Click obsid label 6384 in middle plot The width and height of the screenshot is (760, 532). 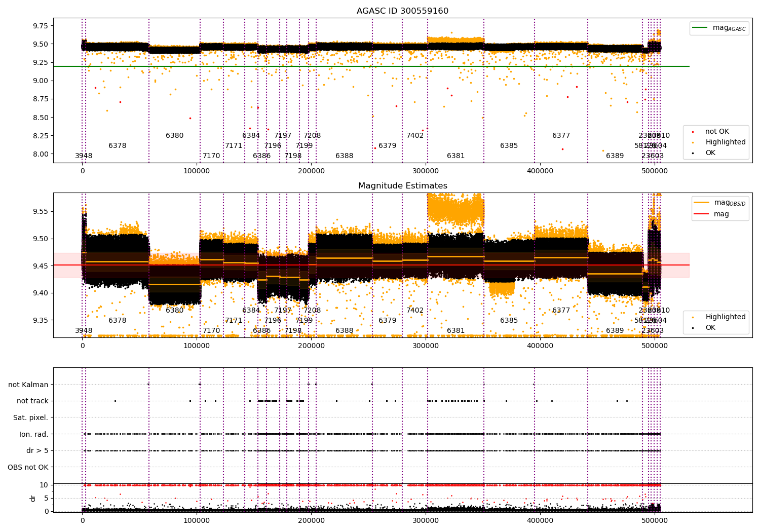(251, 311)
